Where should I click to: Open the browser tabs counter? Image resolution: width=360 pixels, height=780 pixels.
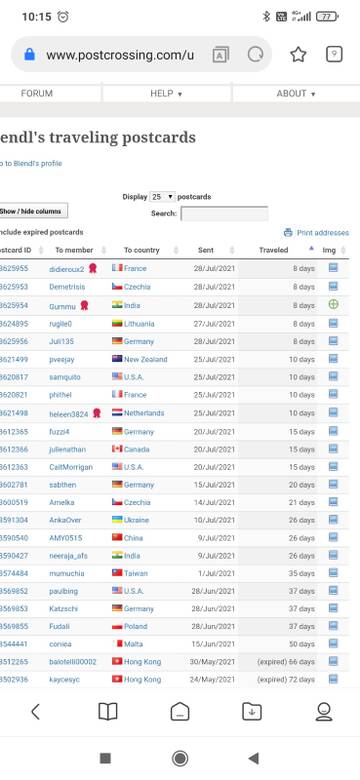pyautogui.click(x=334, y=54)
